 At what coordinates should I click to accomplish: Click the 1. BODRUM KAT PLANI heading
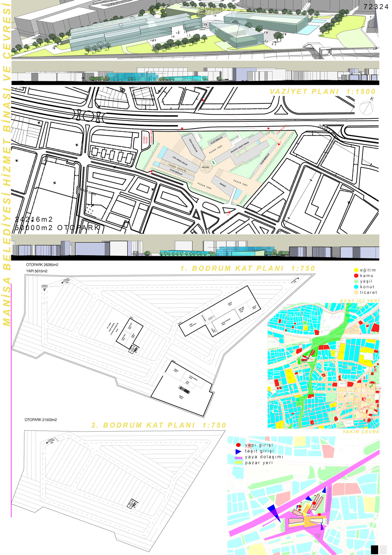click(x=248, y=268)
